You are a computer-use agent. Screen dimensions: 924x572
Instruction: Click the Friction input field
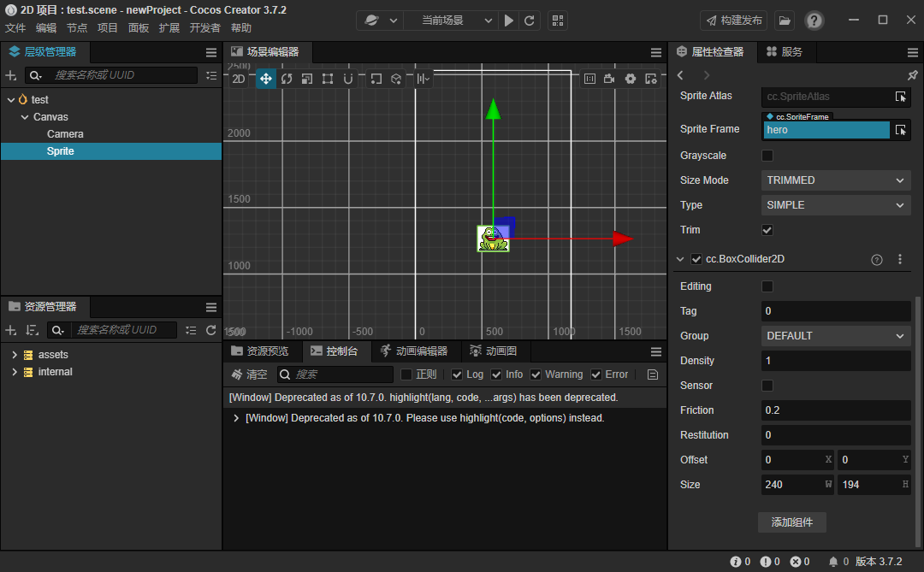pos(836,410)
